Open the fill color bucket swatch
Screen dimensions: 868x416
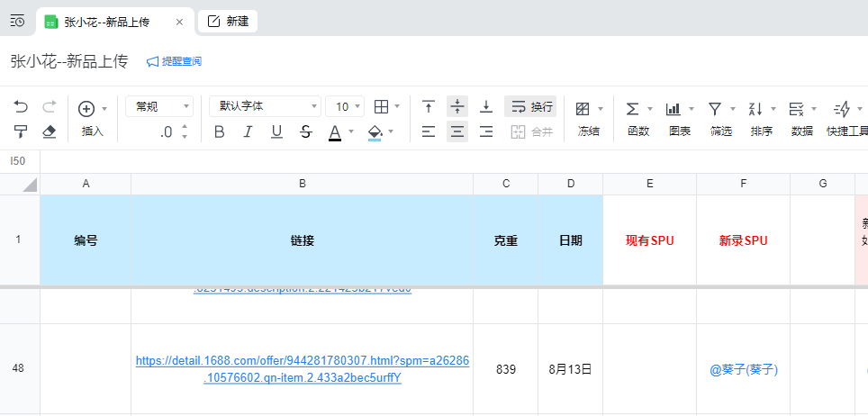coord(375,132)
